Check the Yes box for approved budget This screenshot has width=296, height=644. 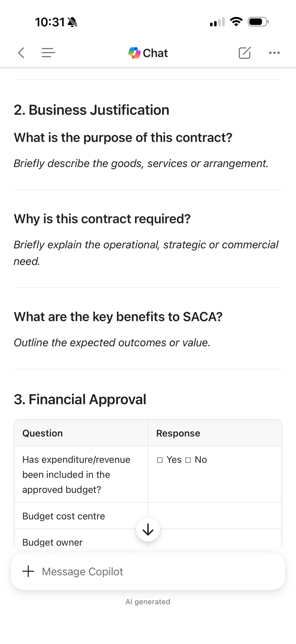160,460
